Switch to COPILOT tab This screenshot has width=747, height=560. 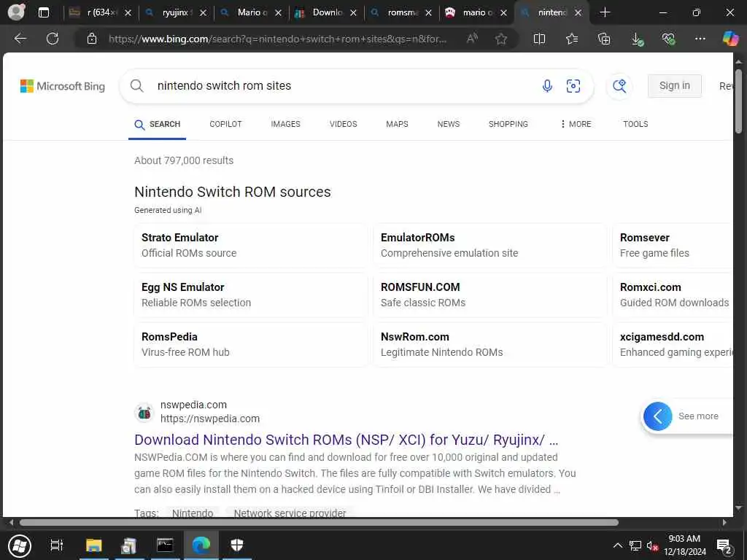click(x=226, y=124)
